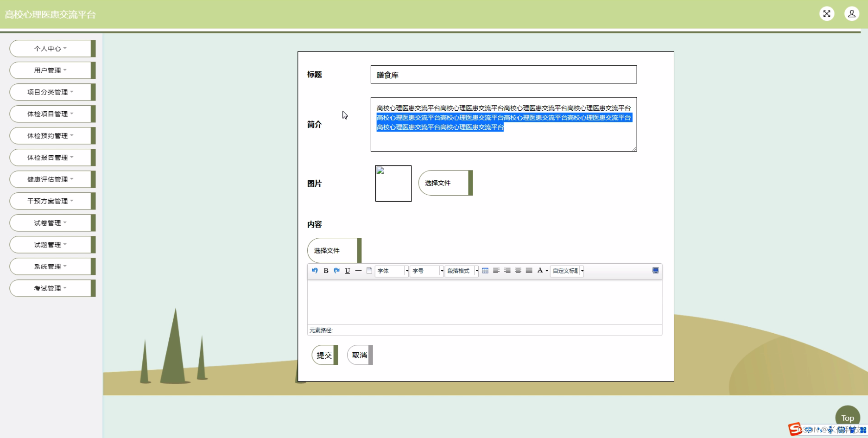Expand 个人中心 sidebar menu
This screenshot has width=868, height=438.
(52, 48)
